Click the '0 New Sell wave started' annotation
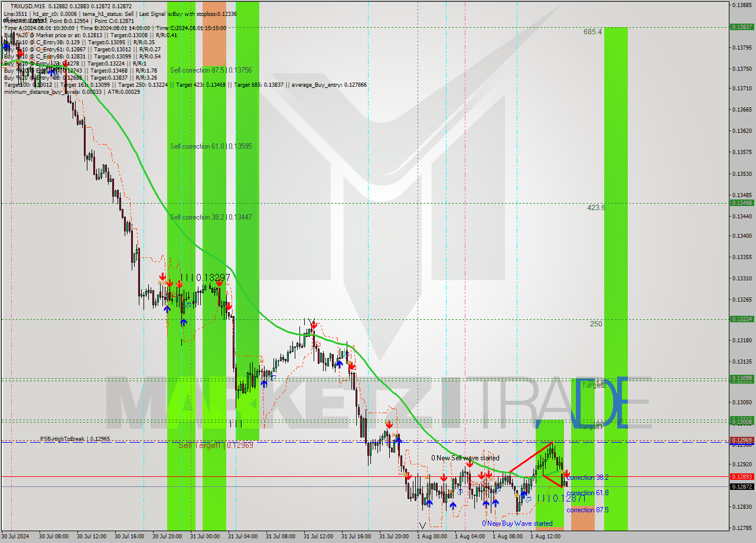 (465, 458)
